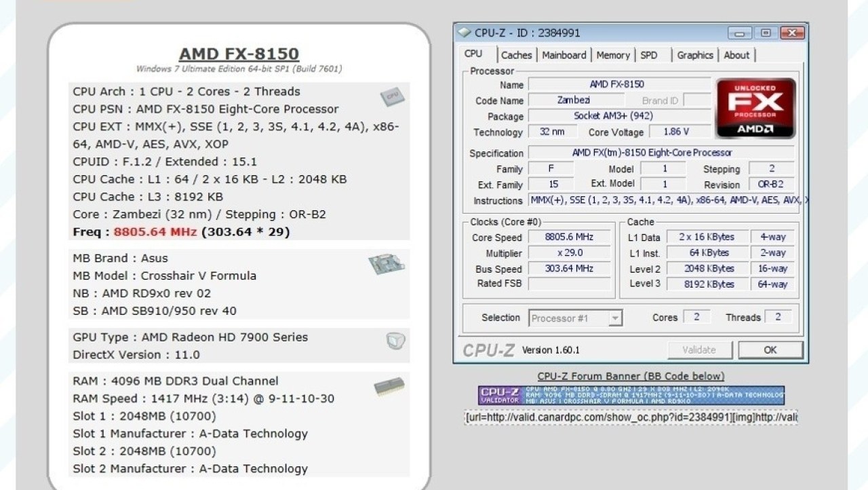The height and width of the screenshot is (490, 868).
Task: Click the Slot 2 : 2048MB (10700) line
Action: point(144,452)
